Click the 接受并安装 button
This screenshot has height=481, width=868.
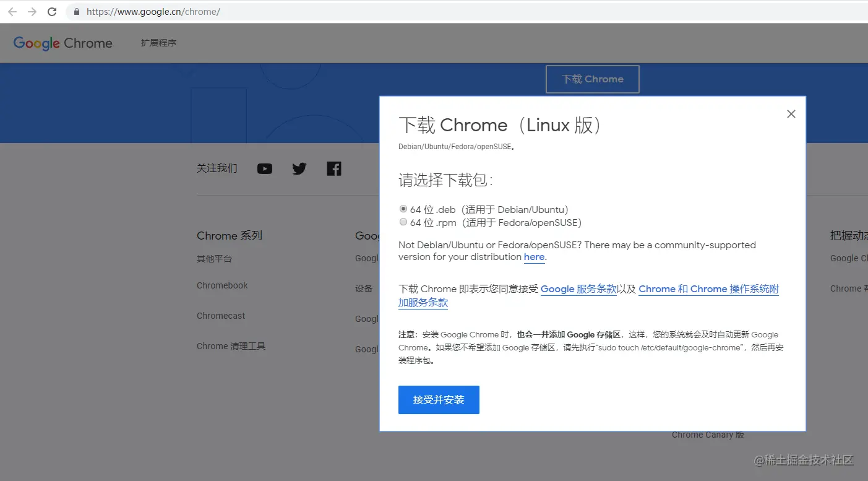coord(439,400)
